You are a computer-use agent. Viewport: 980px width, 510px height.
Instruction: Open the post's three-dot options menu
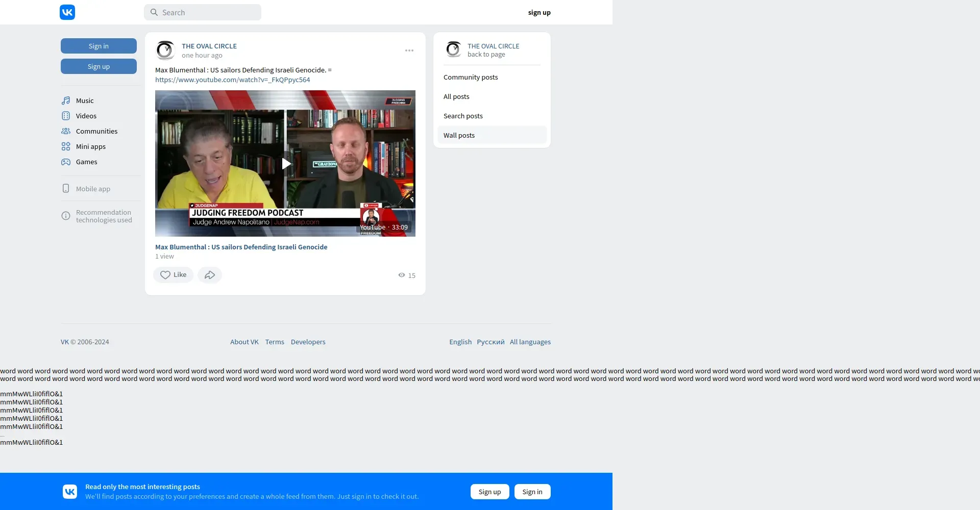point(409,50)
